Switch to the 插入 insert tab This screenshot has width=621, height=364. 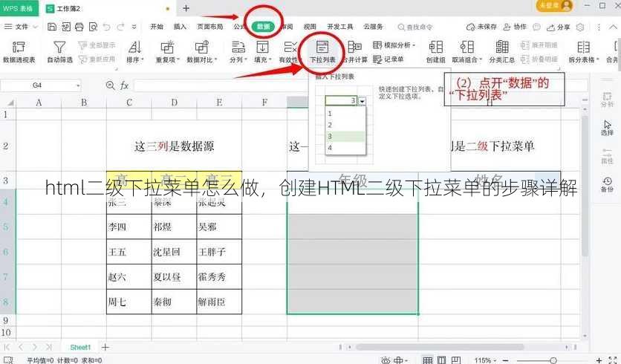click(x=180, y=27)
